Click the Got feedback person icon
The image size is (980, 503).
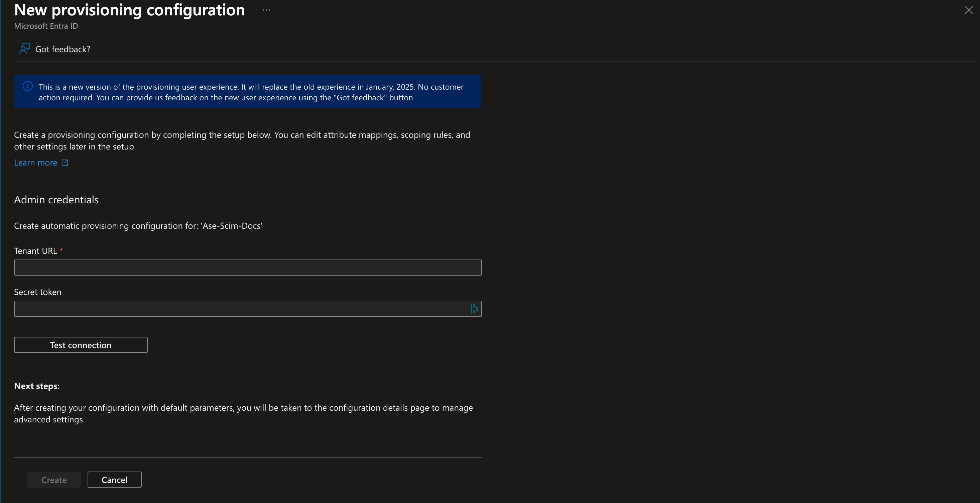[25, 49]
